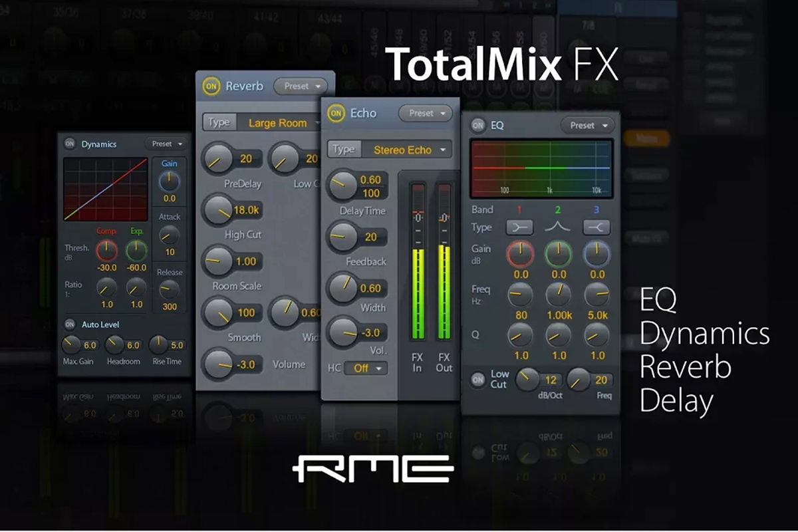
Task: Toggle the Low Cut switch in EQ
Action: (x=478, y=379)
